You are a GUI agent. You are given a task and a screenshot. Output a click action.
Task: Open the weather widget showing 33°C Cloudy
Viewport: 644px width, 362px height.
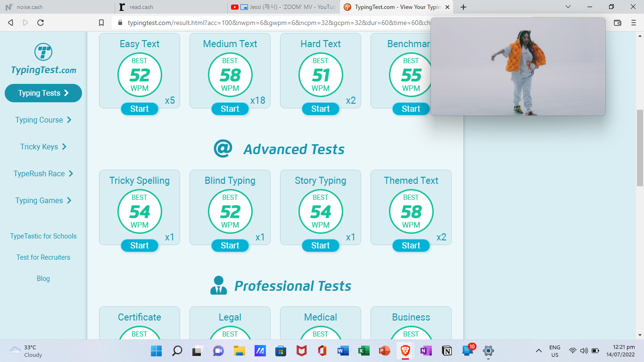26,351
